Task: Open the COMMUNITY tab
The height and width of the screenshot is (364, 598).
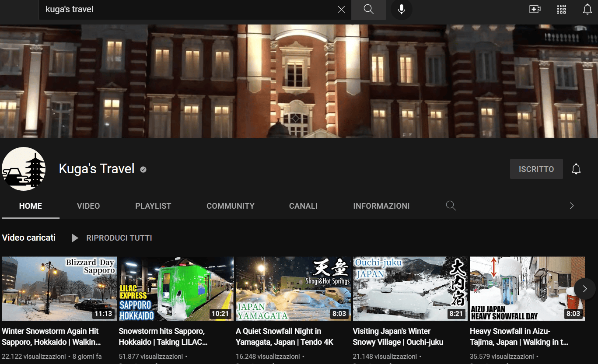Action: pos(231,206)
